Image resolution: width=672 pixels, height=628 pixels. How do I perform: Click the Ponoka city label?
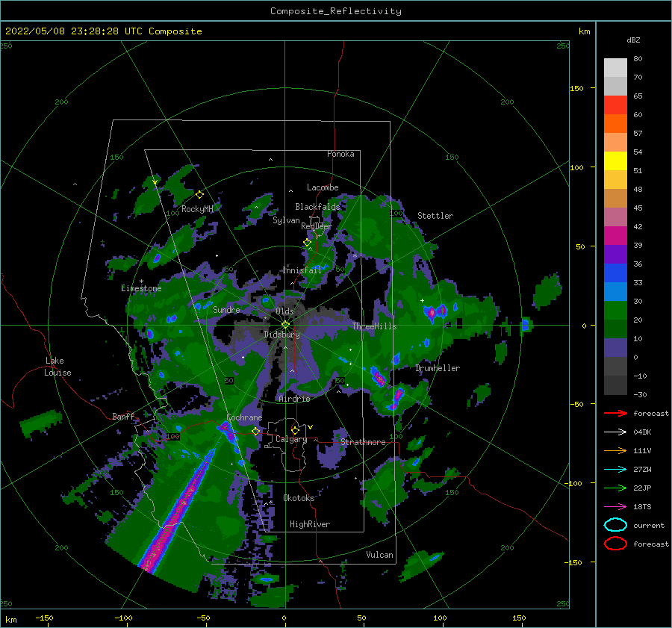pos(340,154)
